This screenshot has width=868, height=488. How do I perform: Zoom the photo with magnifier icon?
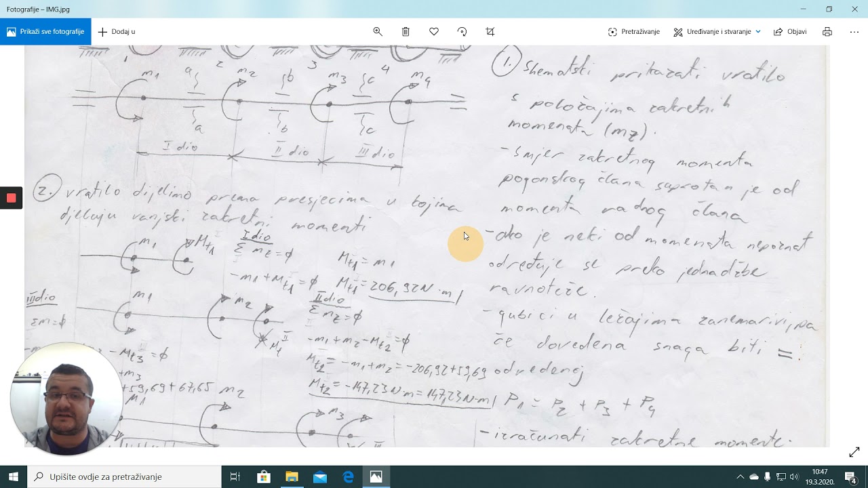(378, 32)
